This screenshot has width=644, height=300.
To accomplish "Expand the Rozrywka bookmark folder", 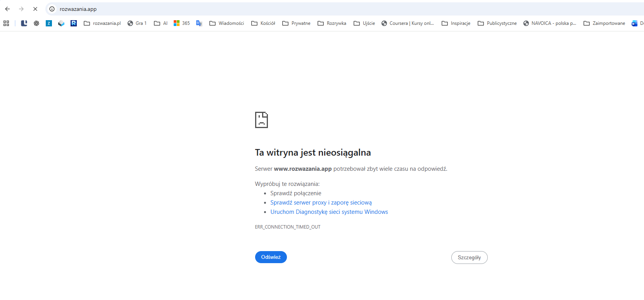I will click(332, 23).
